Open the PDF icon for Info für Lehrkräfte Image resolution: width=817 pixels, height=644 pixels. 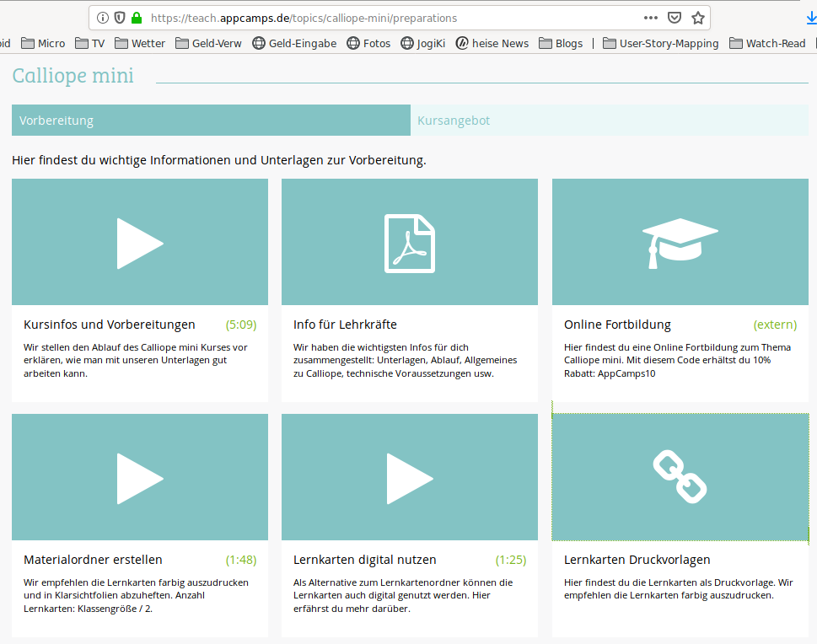(x=410, y=244)
